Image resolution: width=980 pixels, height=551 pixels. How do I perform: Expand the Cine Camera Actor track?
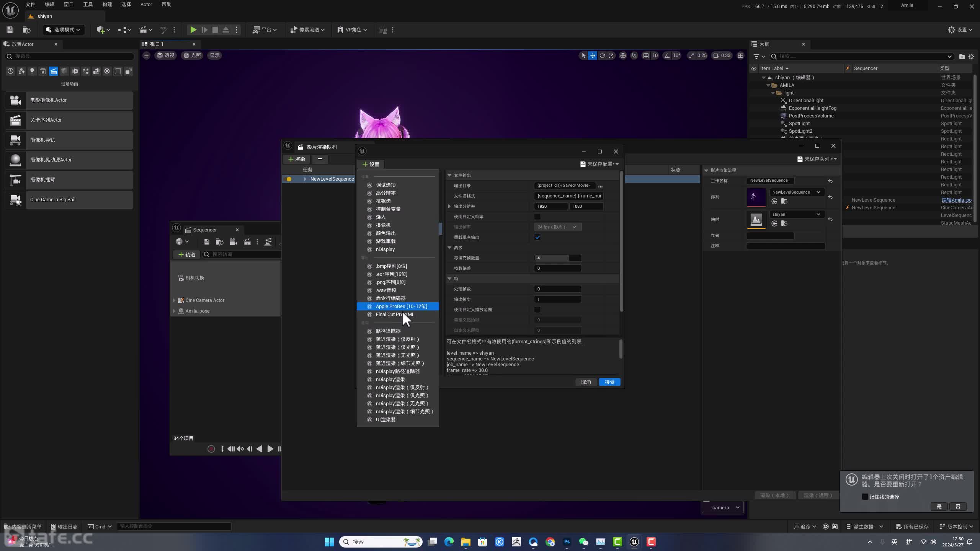tap(174, 300)
